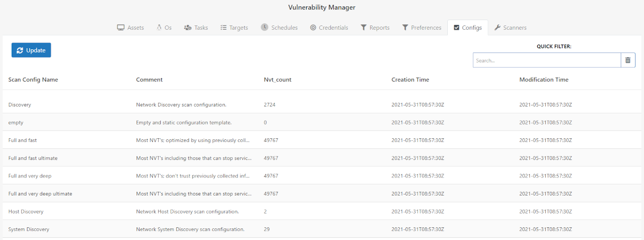Switch to the Credentials tab
This screenshot has height=240, width=644.
(x=329, y=28)
